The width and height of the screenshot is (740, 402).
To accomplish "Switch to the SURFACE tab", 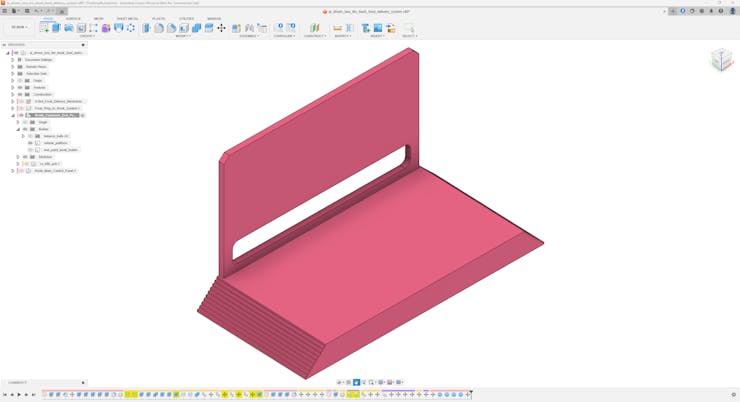I will [73, 18].
